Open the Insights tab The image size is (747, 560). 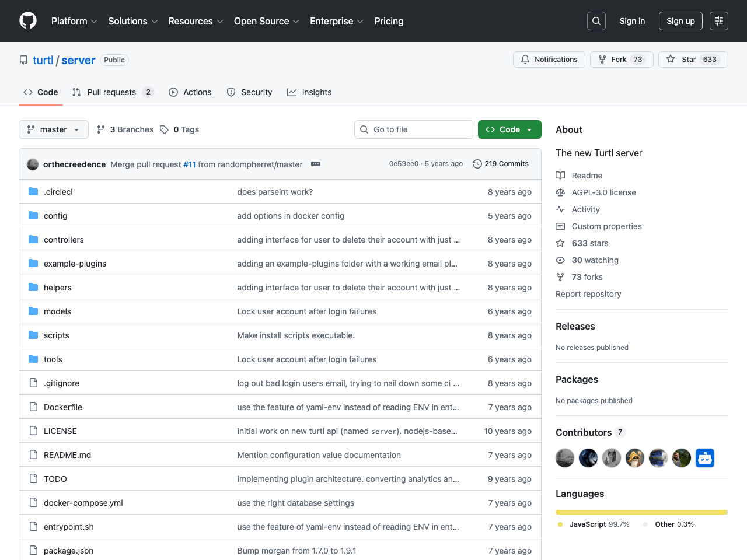[309, 92]
